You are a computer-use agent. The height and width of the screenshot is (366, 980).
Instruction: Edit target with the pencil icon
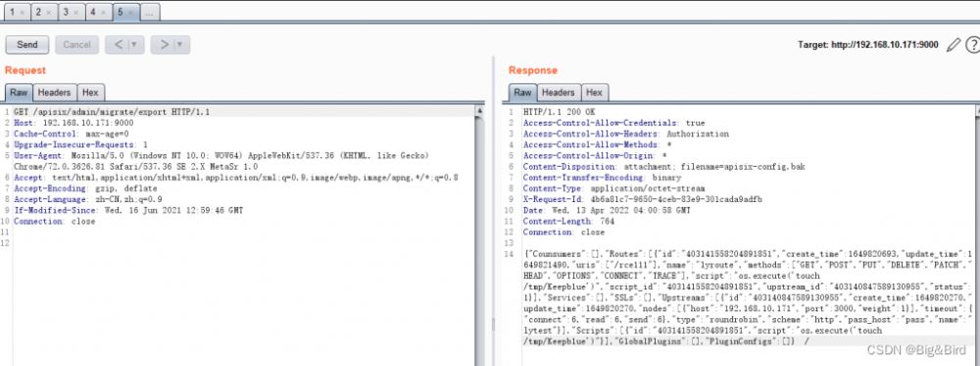click(x=954, y=44)
